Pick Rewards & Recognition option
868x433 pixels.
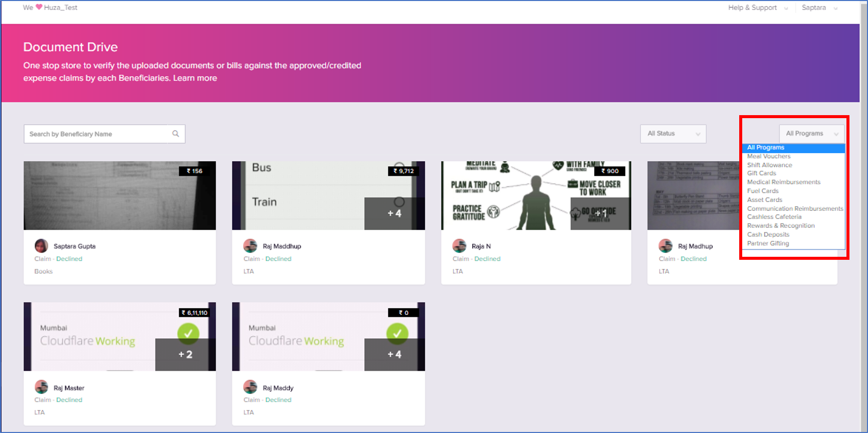click(794, 226)
